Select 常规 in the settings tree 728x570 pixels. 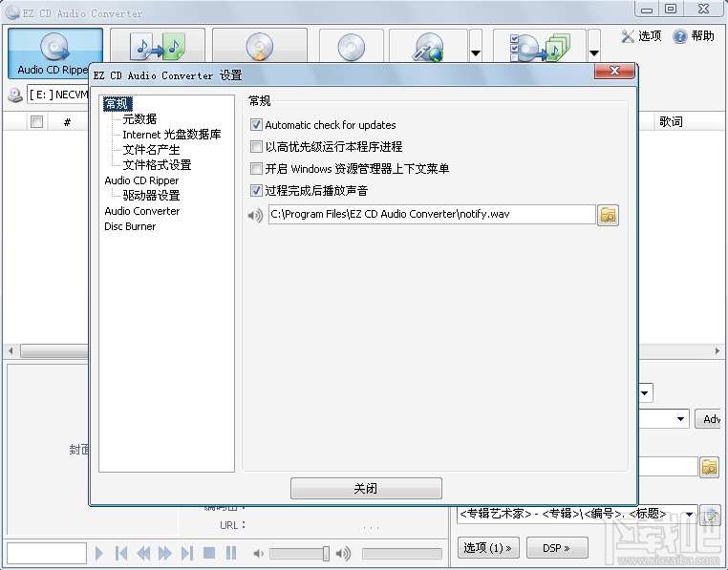[117, 103]
